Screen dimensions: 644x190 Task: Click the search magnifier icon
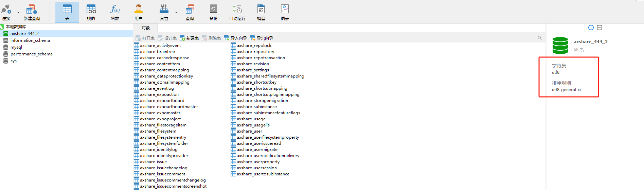[539, 38]
